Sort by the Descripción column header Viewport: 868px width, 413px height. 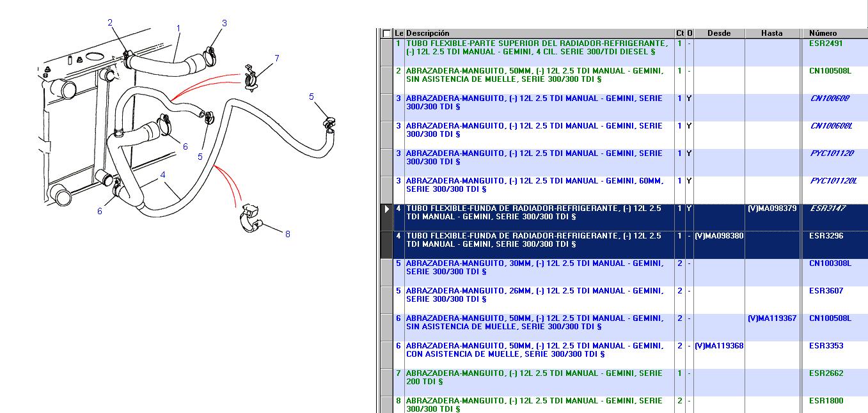[539, 33]
